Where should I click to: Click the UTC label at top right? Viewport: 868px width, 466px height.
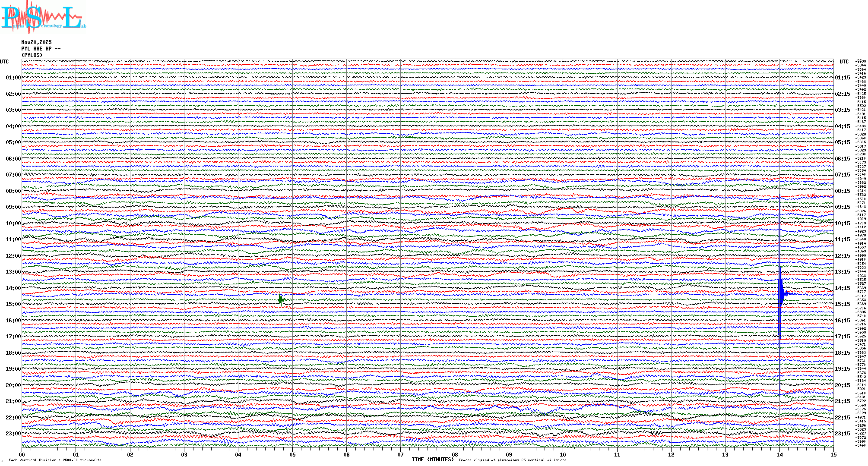point(844,62)
